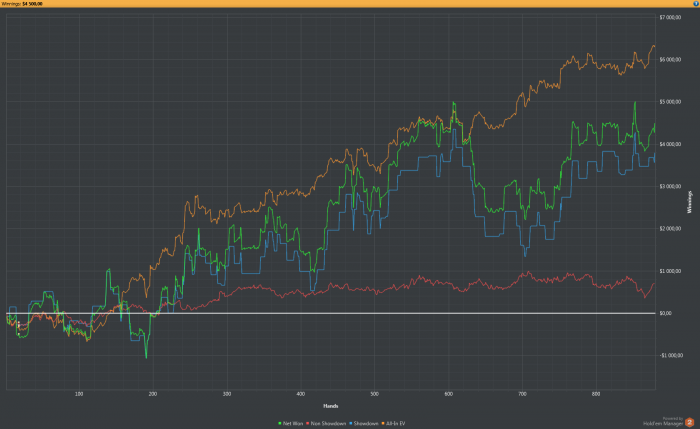The image size is (700, 429).
Task: Click the $1 000,00 y-axis label
Action: tap(670, 271)
